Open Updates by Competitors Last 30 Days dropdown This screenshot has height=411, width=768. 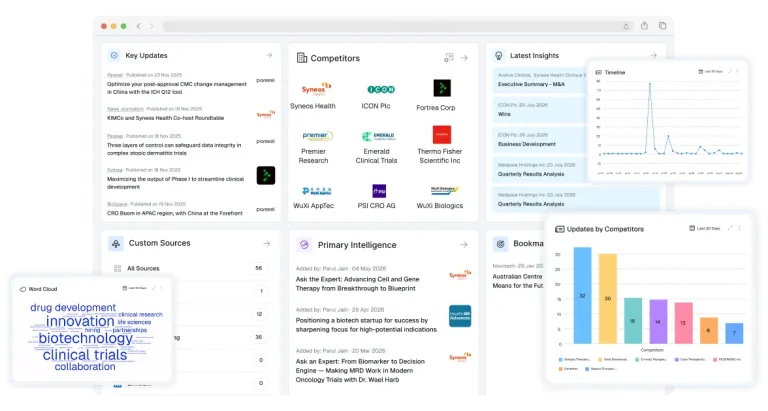click(x=704, y=228)
